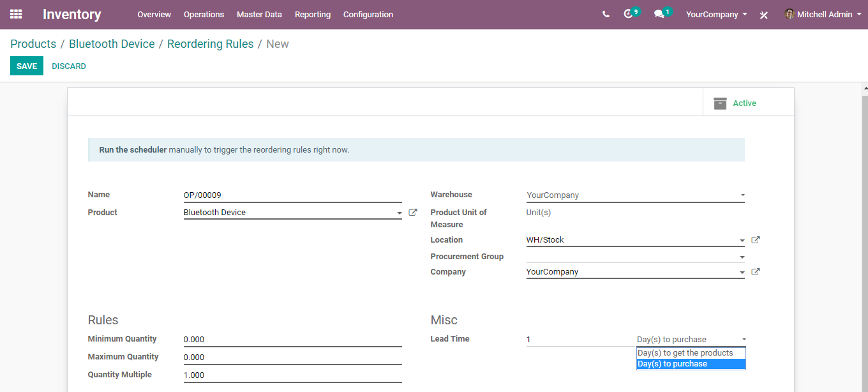Open external link next to Company field
Viewport: 868px width, 392px height.
tap(756, 272)
